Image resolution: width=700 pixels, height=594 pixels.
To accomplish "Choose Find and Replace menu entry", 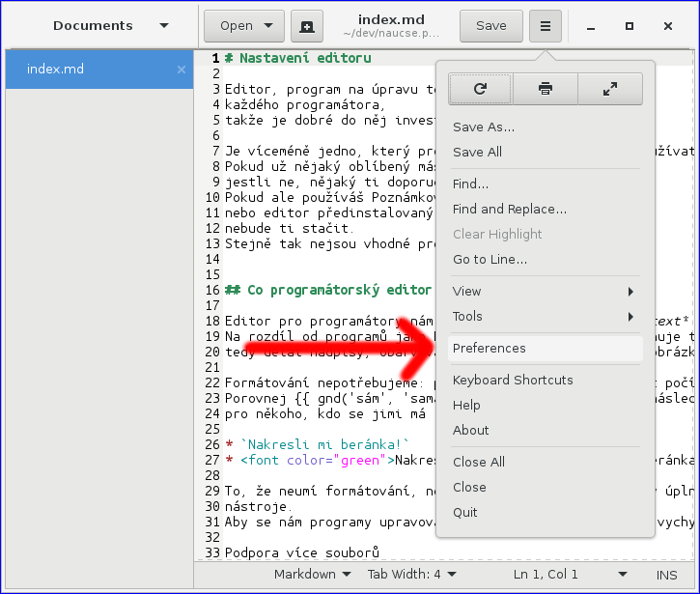I will coord(509,209).
